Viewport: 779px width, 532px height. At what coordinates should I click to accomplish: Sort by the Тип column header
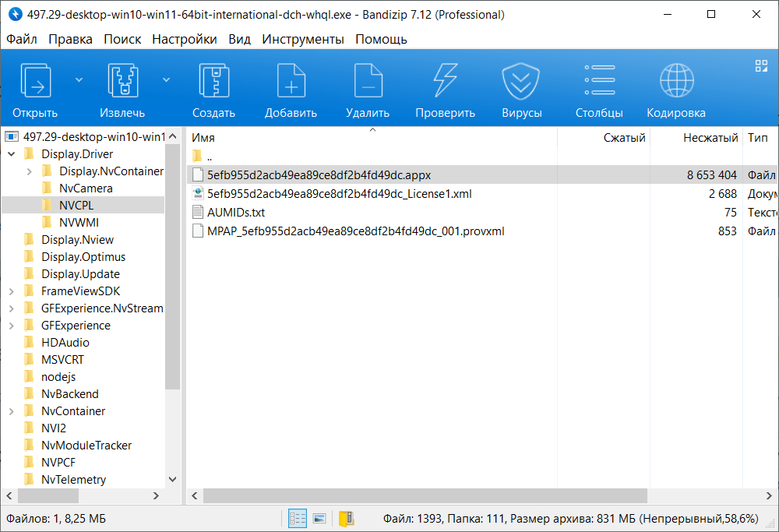tap(760, 138)
